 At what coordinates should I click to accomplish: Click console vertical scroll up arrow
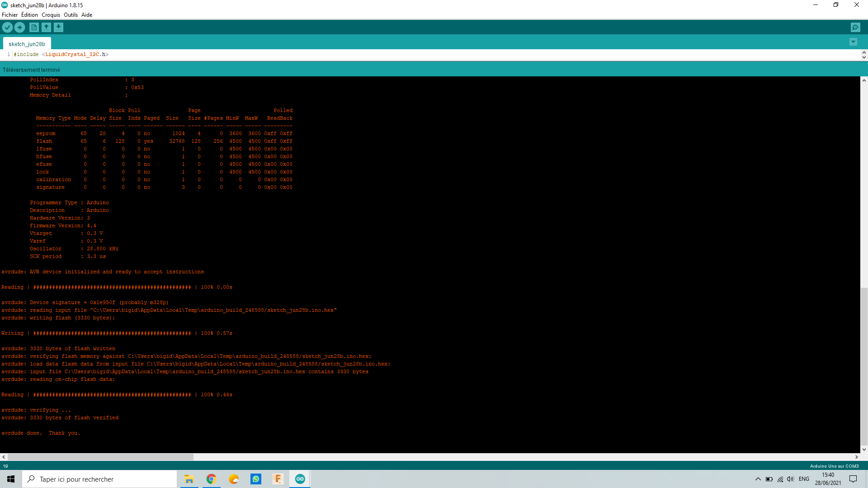864,80
